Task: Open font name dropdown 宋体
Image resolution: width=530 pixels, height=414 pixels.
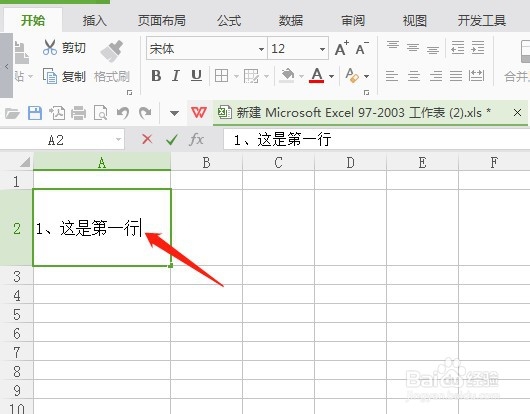Action: point(261,49)
